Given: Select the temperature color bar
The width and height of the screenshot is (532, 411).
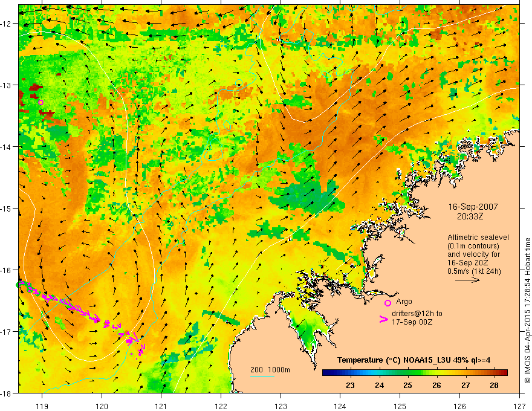Looking at the screenshot, I should click(415, 372).
